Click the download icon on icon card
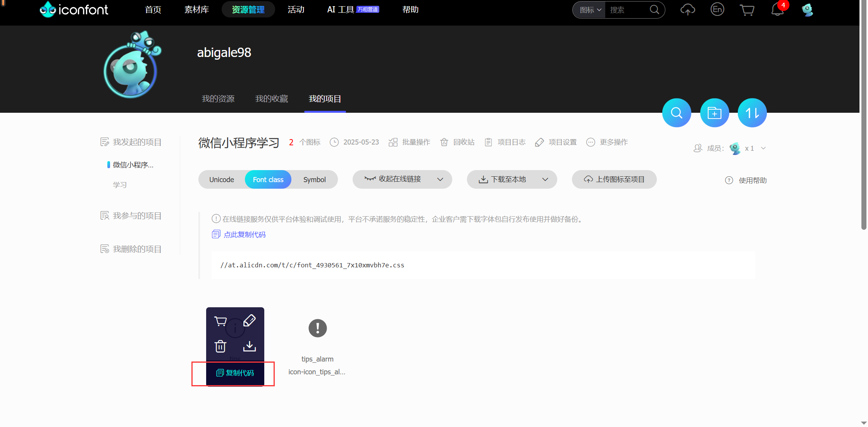The image size is (868, 427). point(249,346)
